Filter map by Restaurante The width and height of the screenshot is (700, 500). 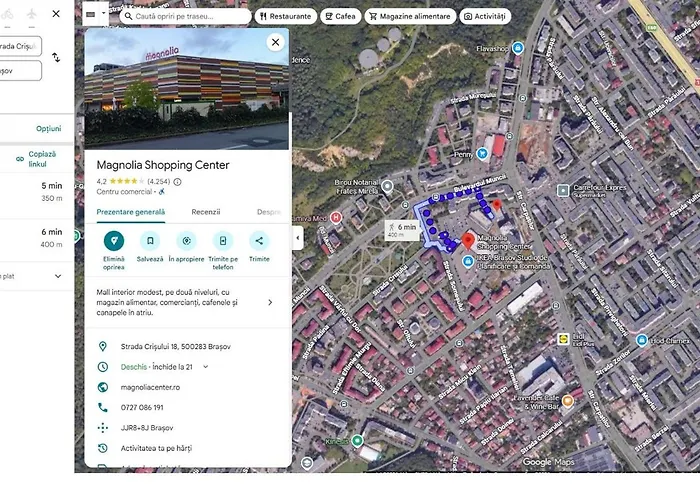coord(286,16)
